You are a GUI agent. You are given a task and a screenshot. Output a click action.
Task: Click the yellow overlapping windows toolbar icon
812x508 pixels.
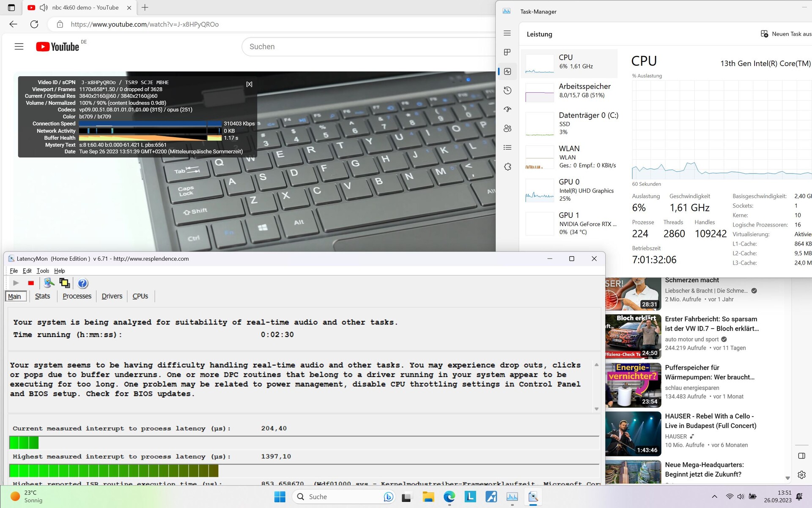[65, 283]
